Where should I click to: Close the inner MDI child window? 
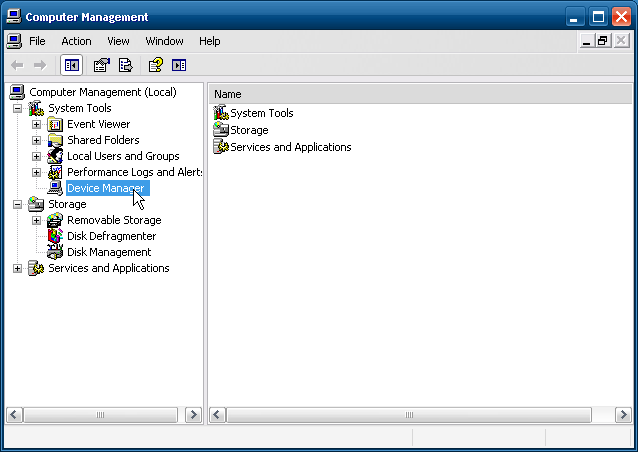coord(621,41)
